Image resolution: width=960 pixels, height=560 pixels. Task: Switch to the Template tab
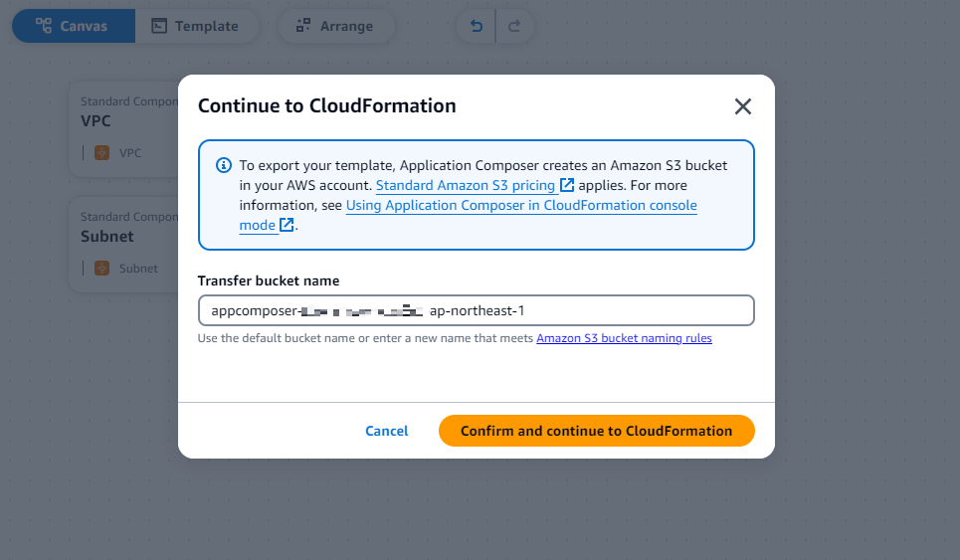coord(196,26)
